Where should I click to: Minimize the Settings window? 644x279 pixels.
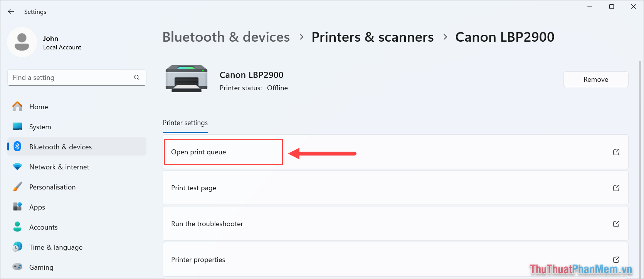(590, 7)
